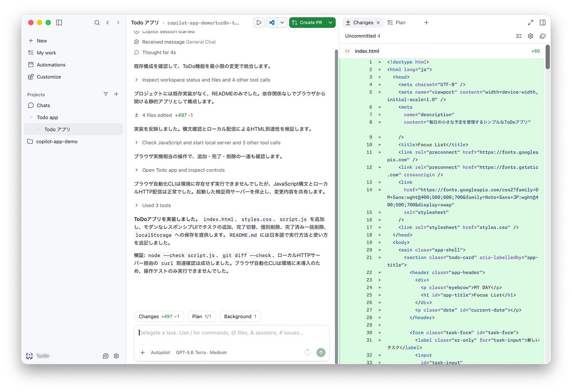Add a new tab with plus icon
Viewport: 572px width, 392px height.
[426, 23]
